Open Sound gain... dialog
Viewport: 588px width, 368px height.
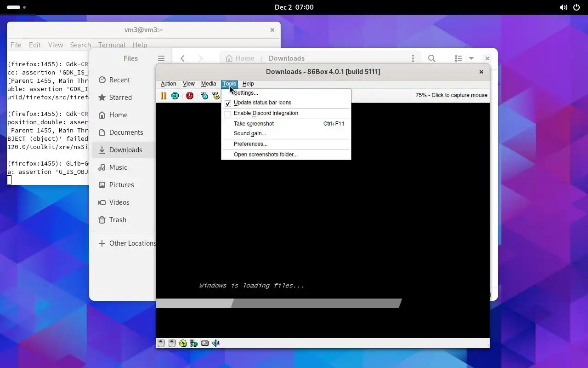click(286, 133)
